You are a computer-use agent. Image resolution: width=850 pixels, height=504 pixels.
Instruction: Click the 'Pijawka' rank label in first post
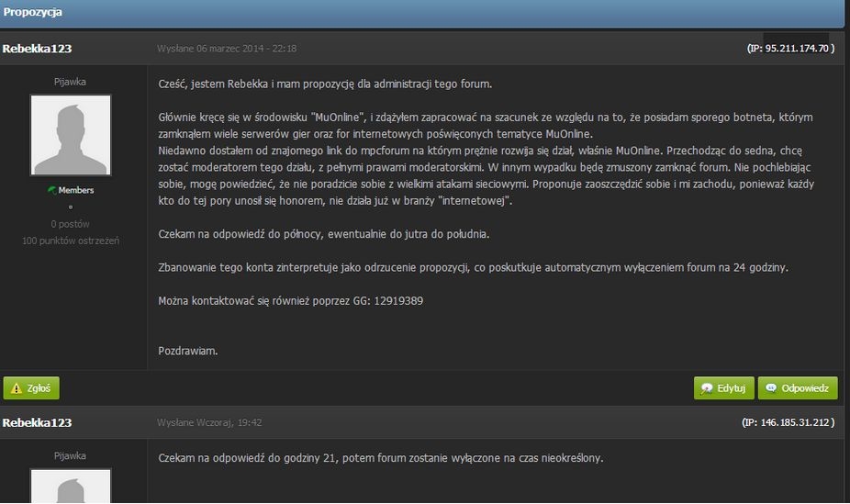coord(70,82)
